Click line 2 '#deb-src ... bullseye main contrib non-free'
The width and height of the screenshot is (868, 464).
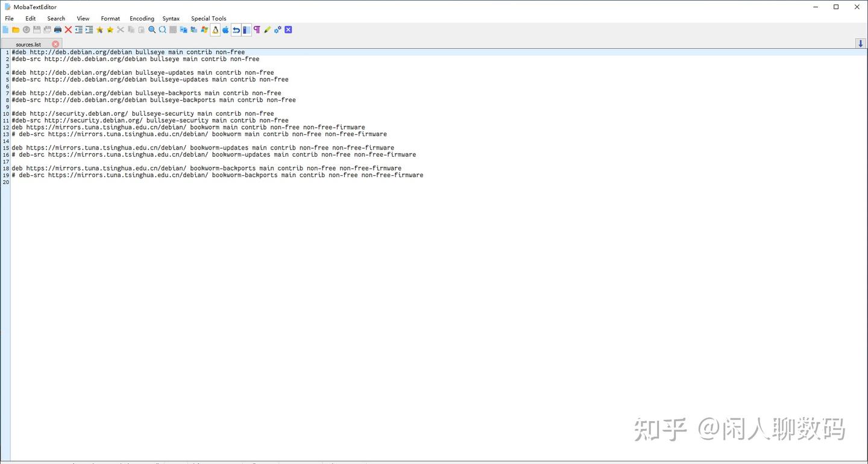pyautogui.click(x=135, y=59)
